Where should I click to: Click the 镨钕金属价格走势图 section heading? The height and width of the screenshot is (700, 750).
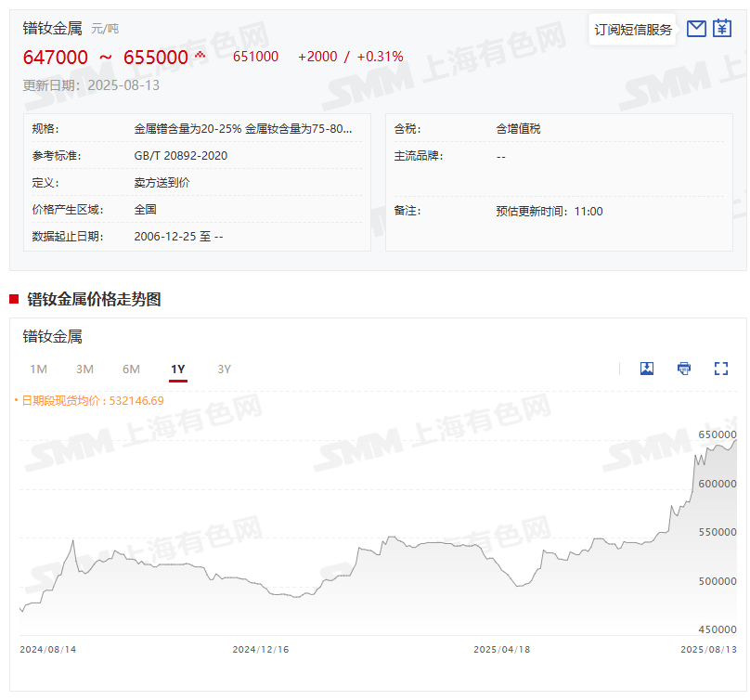(x=94, y=299)
